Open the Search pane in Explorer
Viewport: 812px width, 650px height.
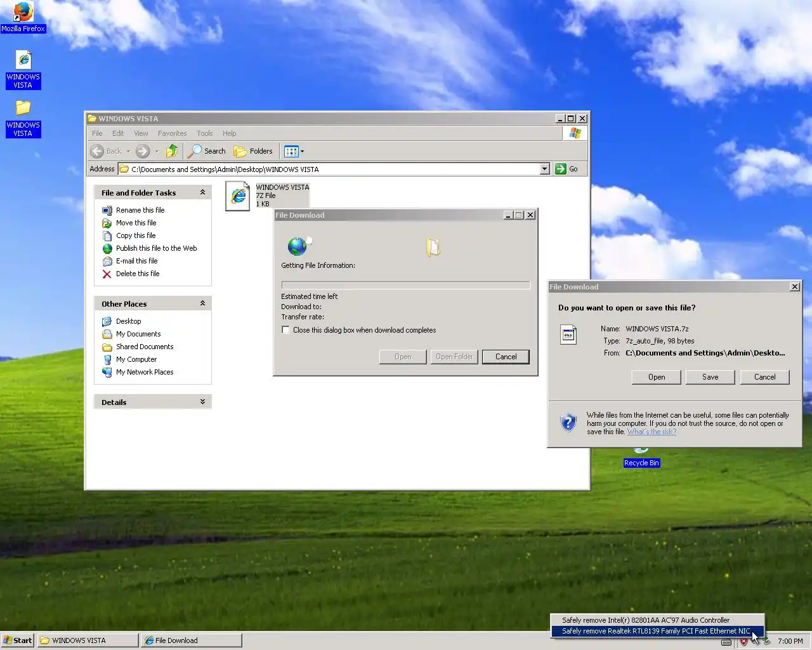coord(207,151)
